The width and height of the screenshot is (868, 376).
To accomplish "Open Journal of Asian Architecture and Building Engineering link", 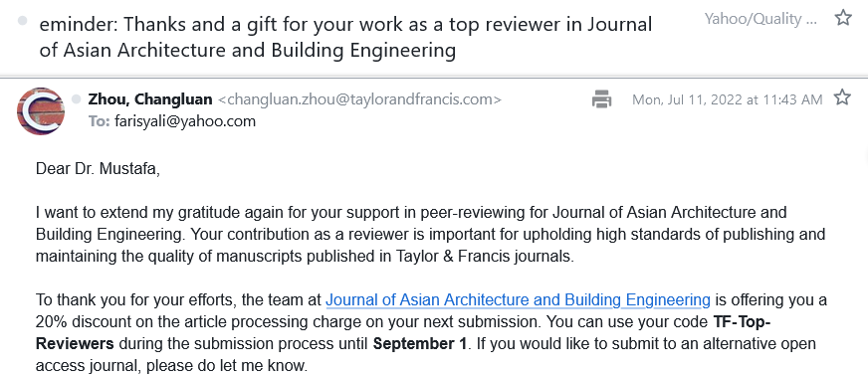I will tap(518, 300).
